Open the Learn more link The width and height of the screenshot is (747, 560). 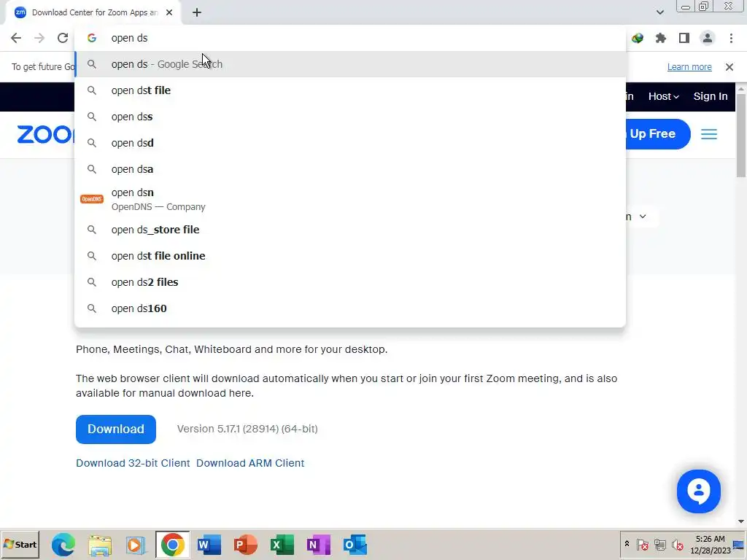689,66
